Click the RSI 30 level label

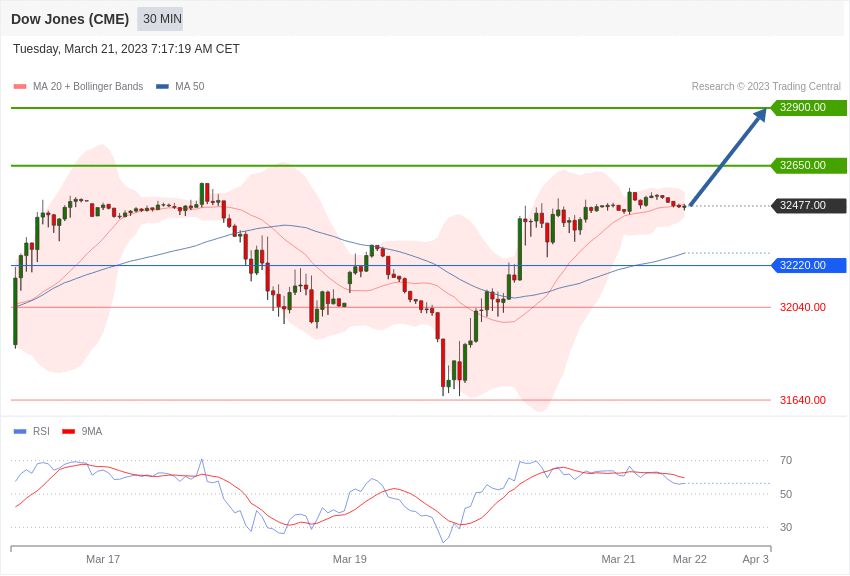click(x=785, y=527)
